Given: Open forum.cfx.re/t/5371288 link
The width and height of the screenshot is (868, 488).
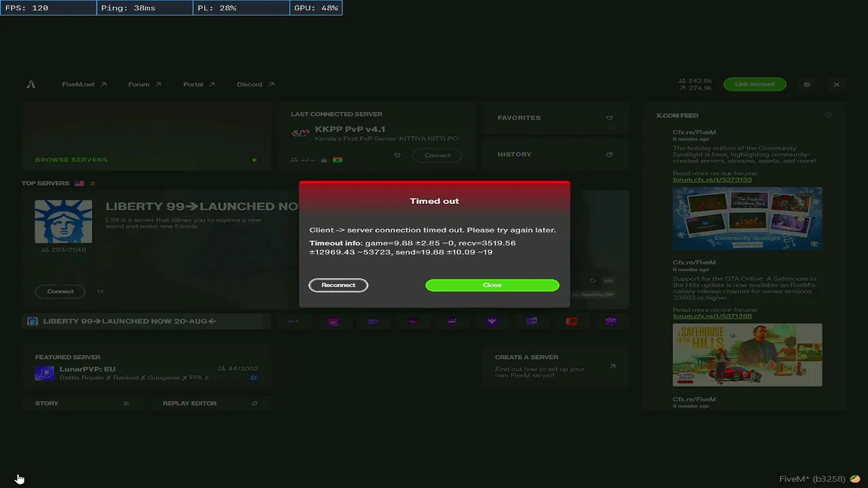Looking at the screenshot, I should click(712, 316).
